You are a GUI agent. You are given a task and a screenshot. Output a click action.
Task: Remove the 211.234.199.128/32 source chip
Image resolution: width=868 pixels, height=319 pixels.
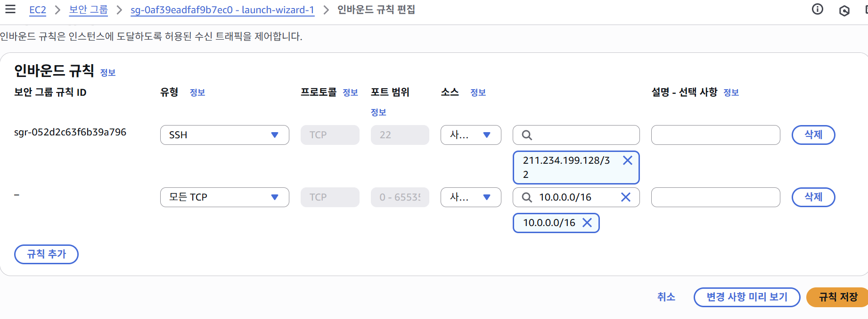(627, 160)
